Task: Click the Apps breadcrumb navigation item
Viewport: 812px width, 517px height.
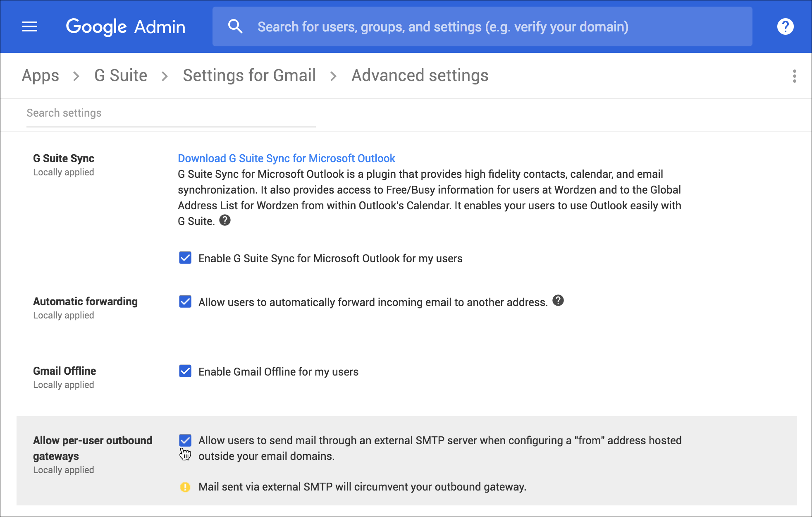Action: click(40, 75)
